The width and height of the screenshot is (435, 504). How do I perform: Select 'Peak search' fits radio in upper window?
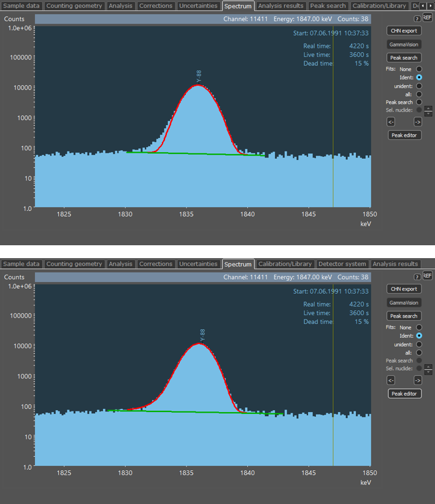click(419, 102)
